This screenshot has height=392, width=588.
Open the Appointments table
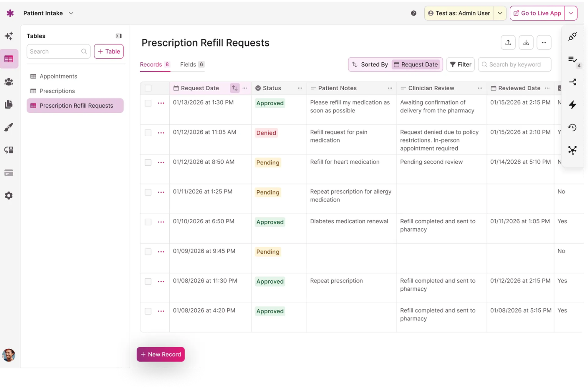75,76
